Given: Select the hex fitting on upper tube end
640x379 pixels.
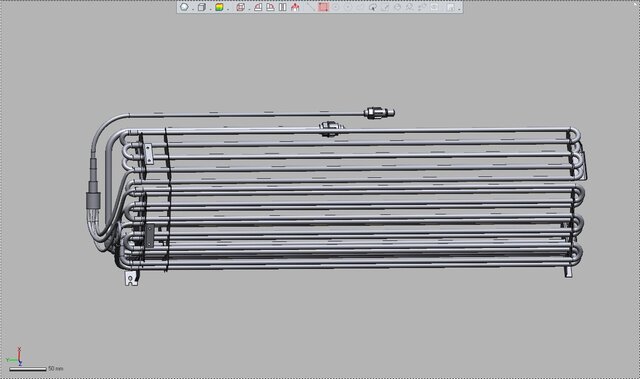Looking at the screenshot, I should 379,113.
